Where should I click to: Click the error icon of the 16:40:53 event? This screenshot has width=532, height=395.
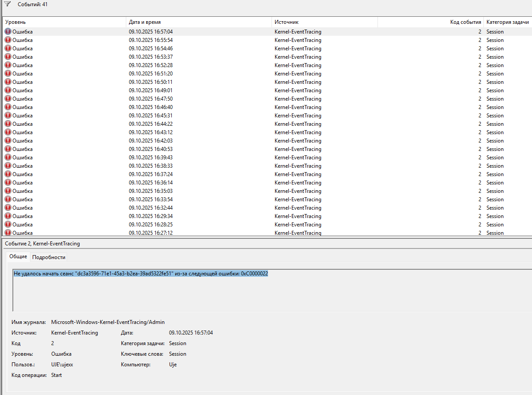point(8,149)
